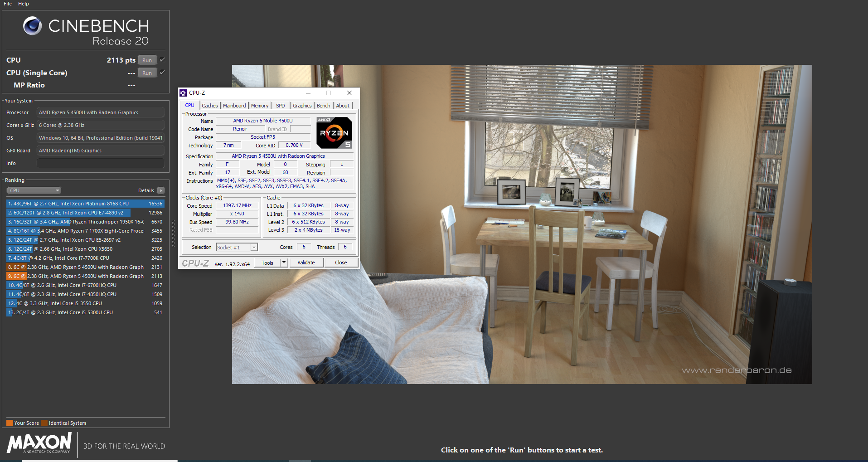Open the Tools dropdown arrow in CPU-Z
This screenshot has height=462, width=868.
pos(284,263)
